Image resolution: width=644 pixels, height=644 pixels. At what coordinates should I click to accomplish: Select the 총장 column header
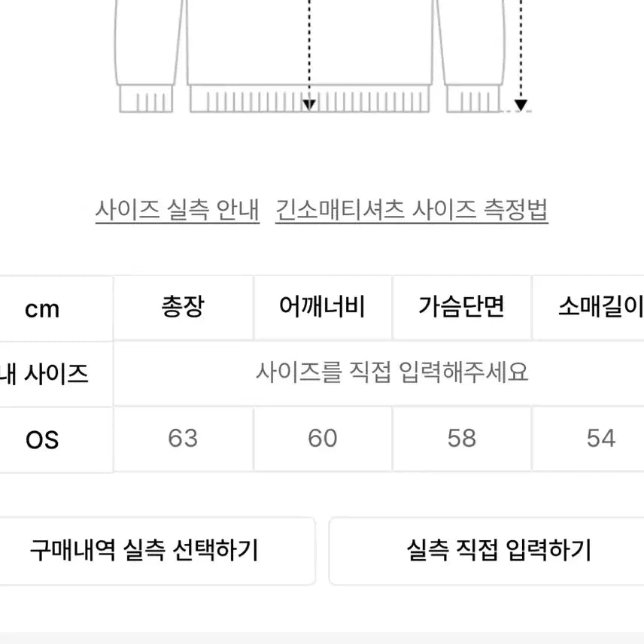183,307
